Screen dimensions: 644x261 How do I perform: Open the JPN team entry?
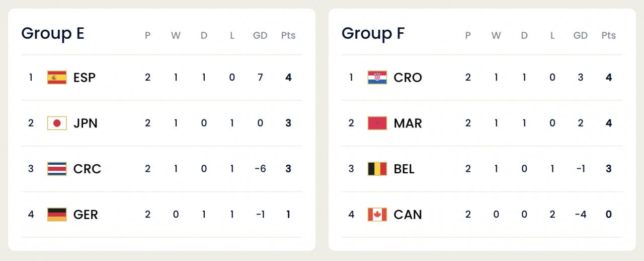(86, 123)
